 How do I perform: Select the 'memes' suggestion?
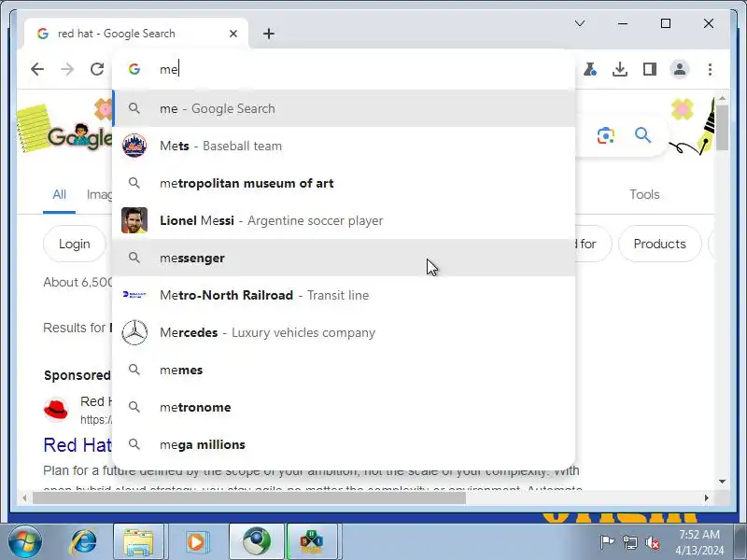click(x=344, y=370)
